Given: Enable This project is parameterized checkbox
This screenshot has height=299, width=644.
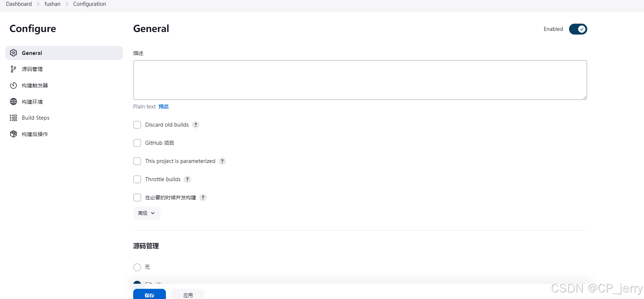Looking at the screenshot, I should pyautogui.click(x=137, y=161).
